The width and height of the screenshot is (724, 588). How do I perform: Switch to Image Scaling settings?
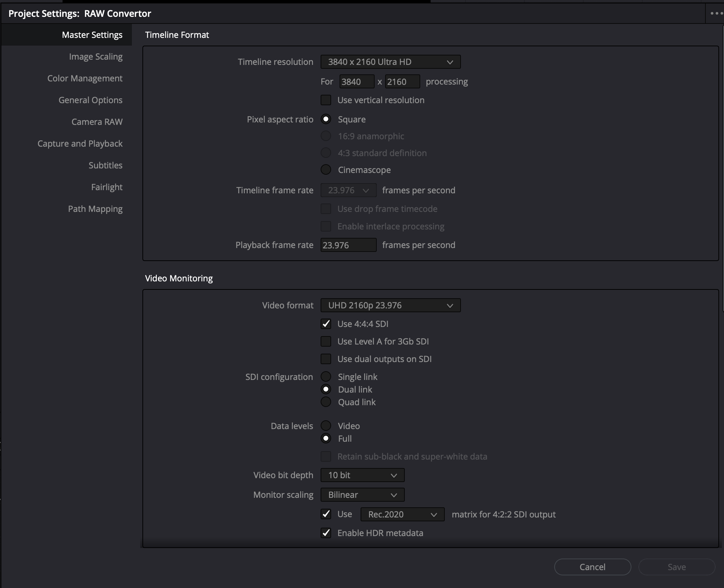pyautogui.click(x=95, y=56)
